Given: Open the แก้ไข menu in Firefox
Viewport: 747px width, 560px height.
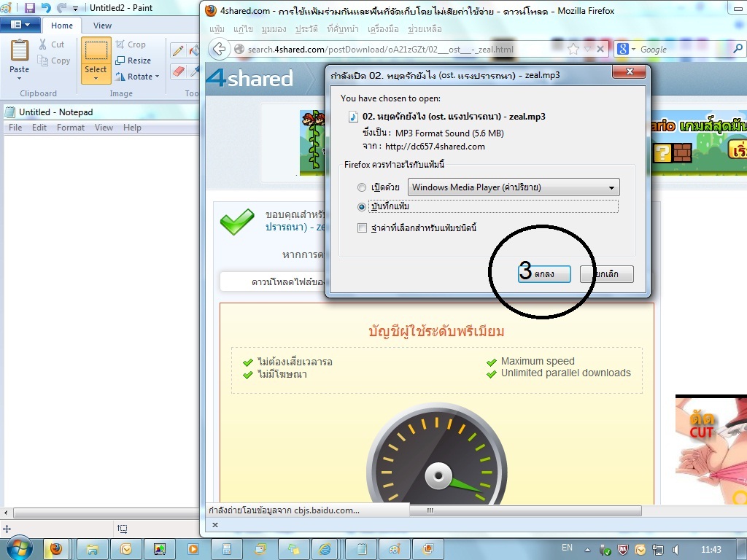Looking at the screenshot, I should 243,29.
